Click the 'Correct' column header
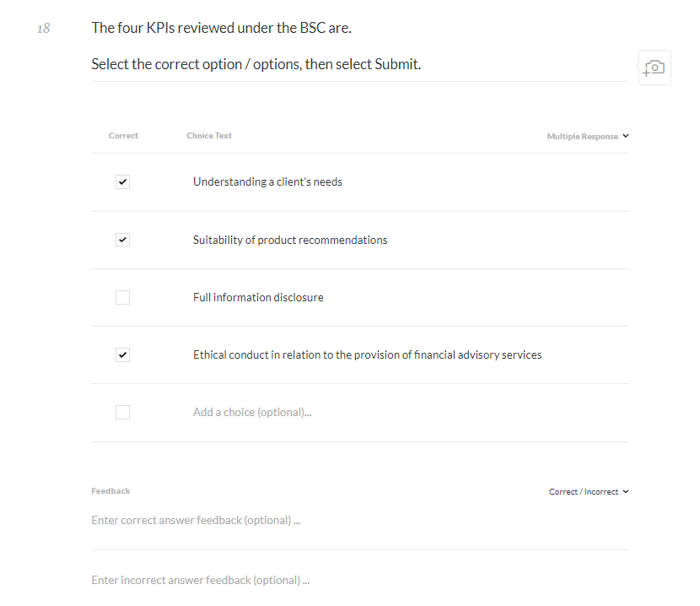The width and height of the screenshot is (700, 606). 123,136
